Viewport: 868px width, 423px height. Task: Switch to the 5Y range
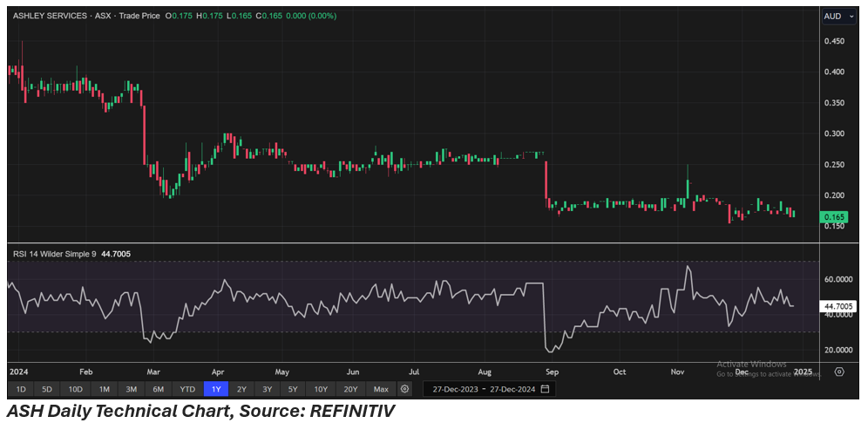coord(293,389)
